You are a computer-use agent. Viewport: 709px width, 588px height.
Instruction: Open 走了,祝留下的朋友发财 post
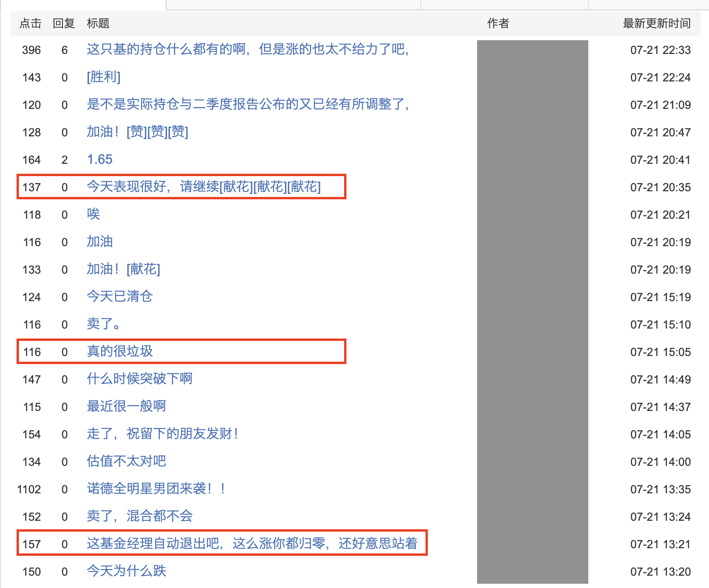162,434
